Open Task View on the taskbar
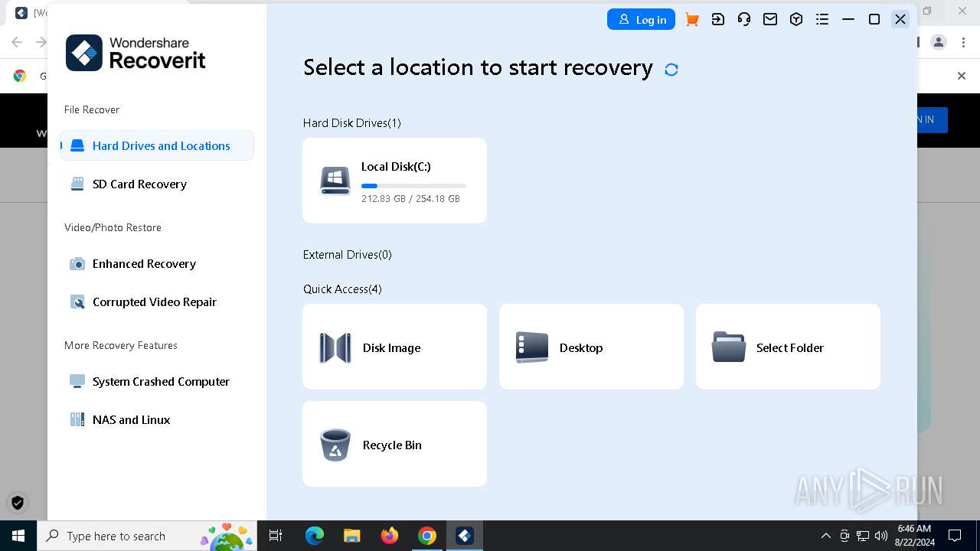This screenshot has width=980, height=551. pos(276,536)
